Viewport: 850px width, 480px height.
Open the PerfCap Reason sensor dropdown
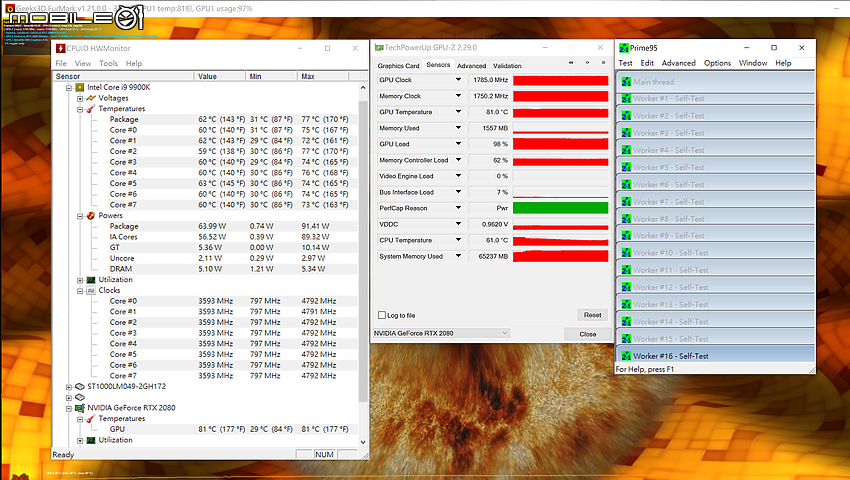pyautogui.click(x=458, y=208)
